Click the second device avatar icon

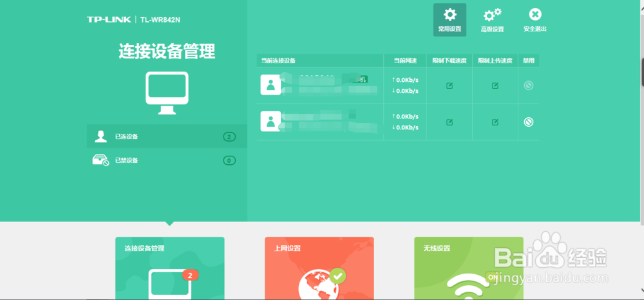coord(270,121)
